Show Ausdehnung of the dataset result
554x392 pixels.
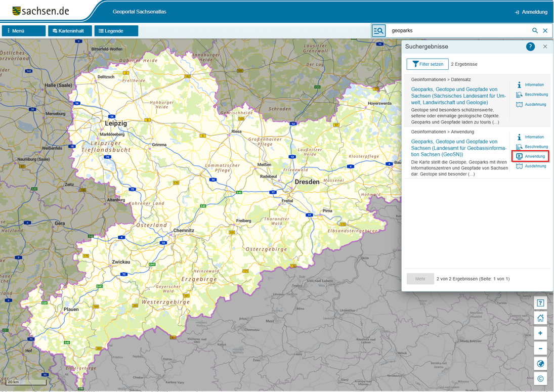pos(530,104)
